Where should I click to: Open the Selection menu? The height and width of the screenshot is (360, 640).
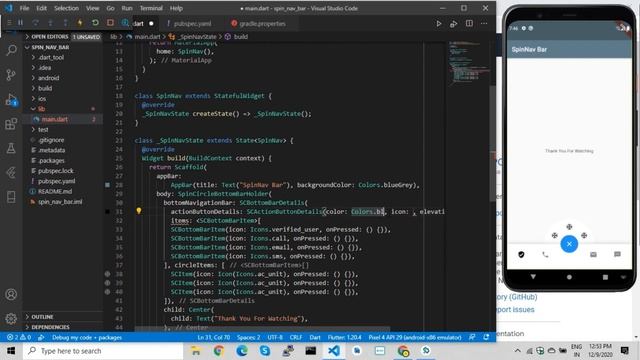point(66,8)
